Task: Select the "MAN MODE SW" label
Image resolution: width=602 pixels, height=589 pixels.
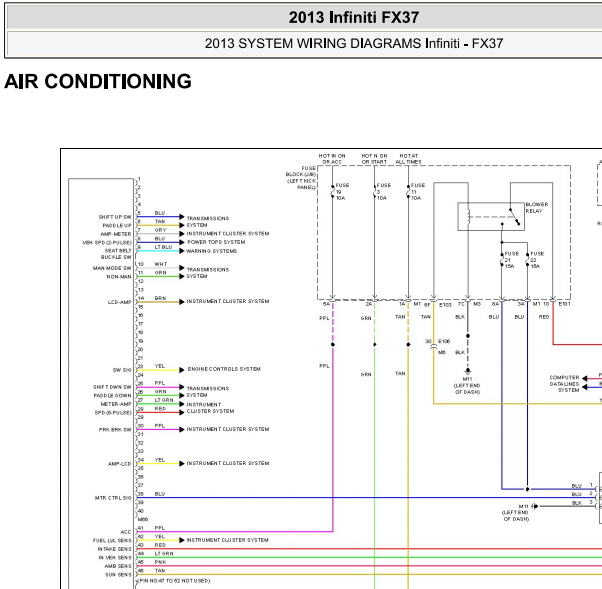Action: coord(112,268)
